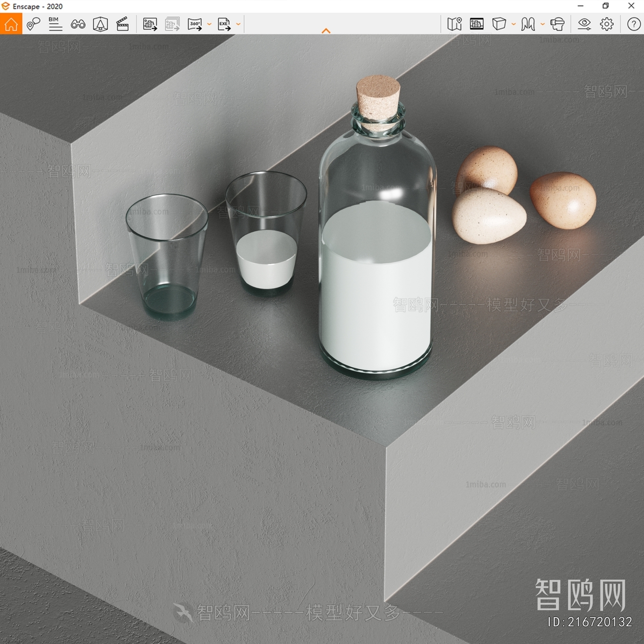Toggle the safe frame icon
Screen dimensions: 644x644
pyautogui.click(x=100, y=24)
